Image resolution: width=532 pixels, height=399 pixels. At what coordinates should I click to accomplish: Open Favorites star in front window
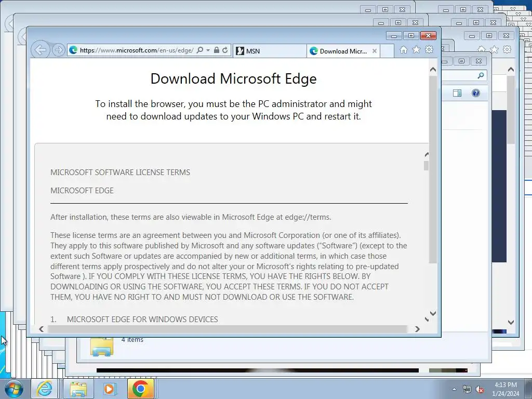[416, 50]
